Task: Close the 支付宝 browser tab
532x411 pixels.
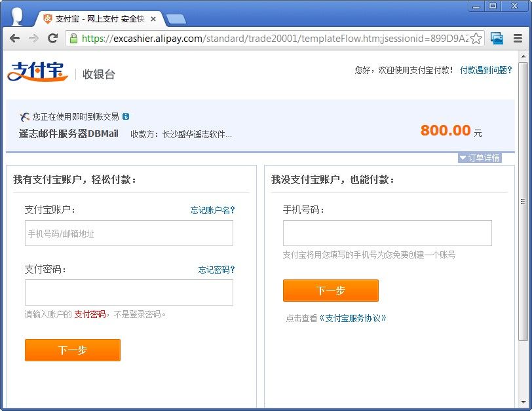Action: click(x=153, y=19)
